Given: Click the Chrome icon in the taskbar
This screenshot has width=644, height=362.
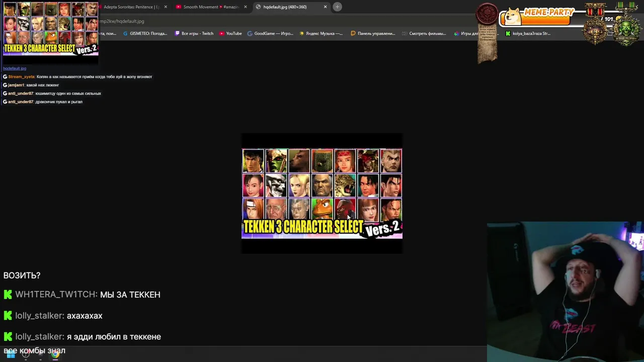Looking at the screenshot, I should point(55,354).
